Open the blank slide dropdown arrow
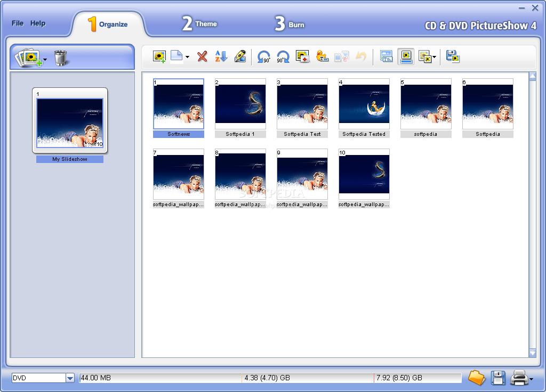 click(187, 56)
